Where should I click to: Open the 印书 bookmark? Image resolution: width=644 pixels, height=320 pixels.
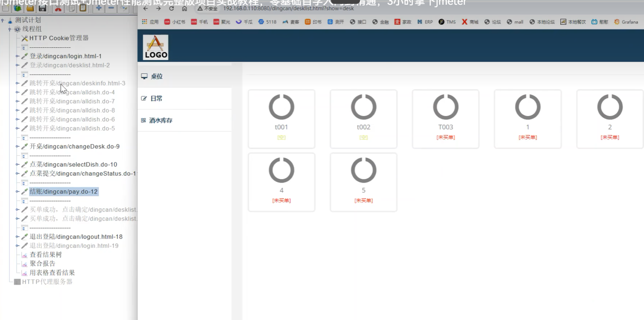click(x=313, y=22)
